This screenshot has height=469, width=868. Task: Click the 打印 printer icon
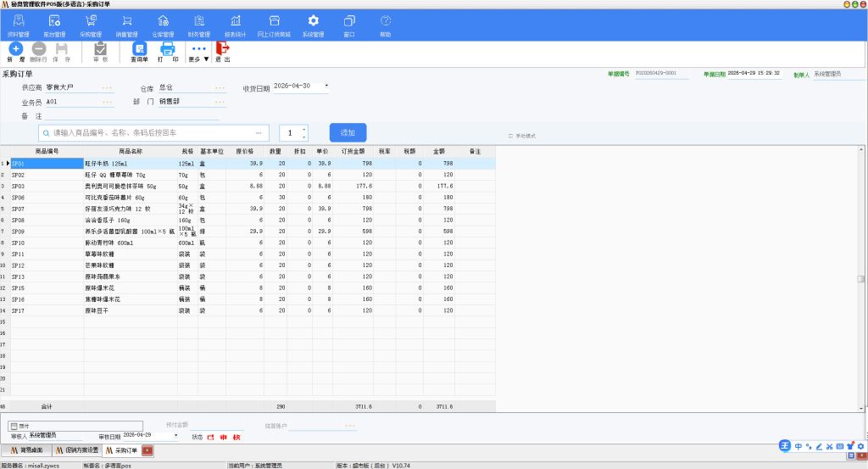168,53
